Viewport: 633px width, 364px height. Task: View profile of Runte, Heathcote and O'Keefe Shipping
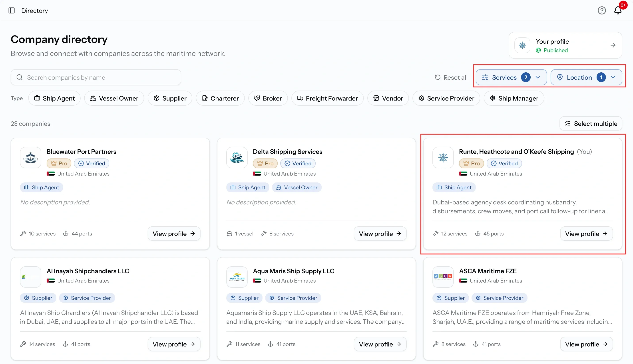587,233
